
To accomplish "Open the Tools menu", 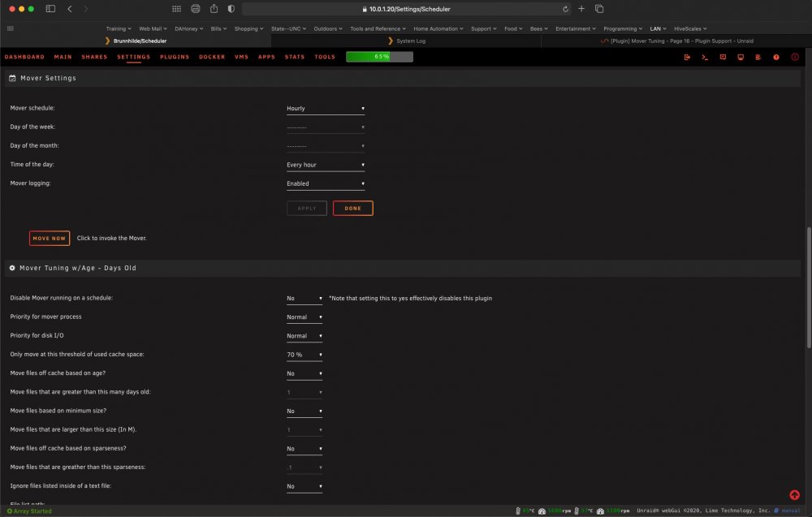I will click(325, 57).
